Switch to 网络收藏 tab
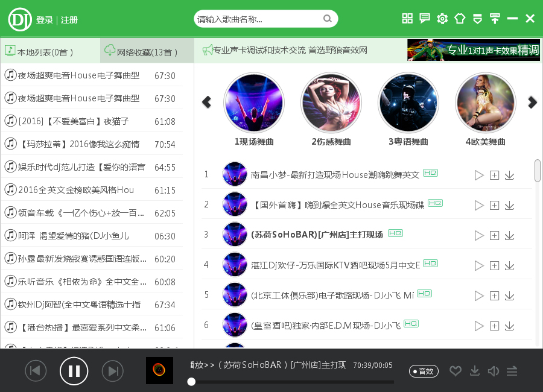Image resolution: width=543 pixels, height=392 pixels. (147, 51)
